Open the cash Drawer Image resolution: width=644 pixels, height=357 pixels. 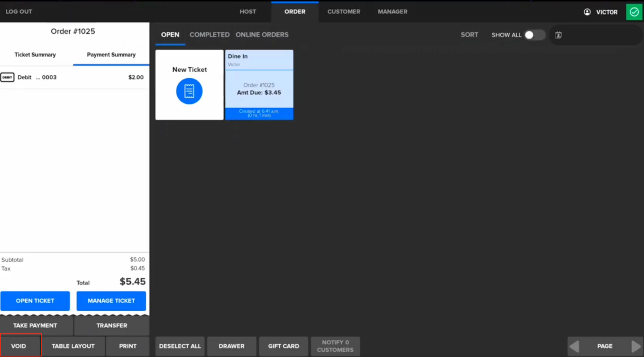[x=231, y=346]
